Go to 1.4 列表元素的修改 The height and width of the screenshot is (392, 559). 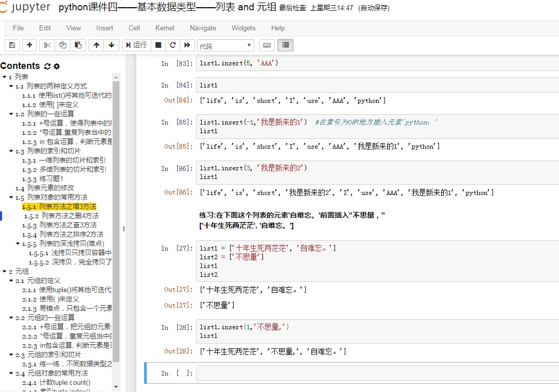tap(45, 188)
